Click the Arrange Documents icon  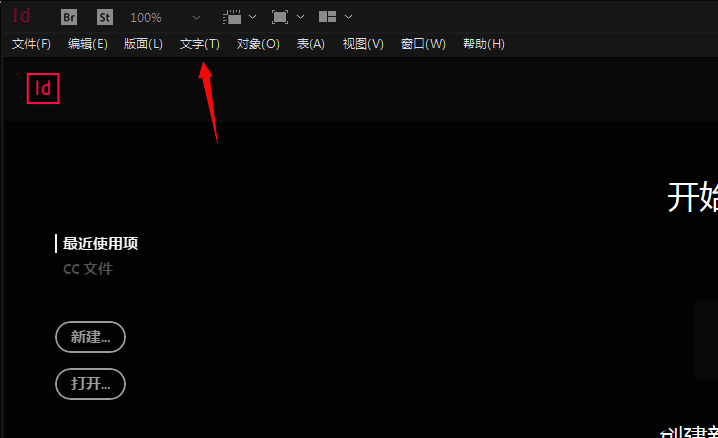click(x=327, y=17)
